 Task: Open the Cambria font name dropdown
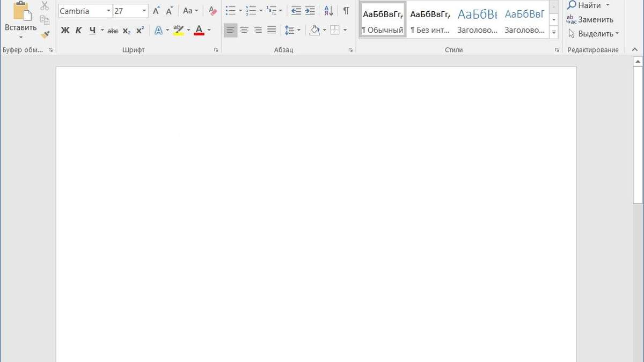coord(108,11)
